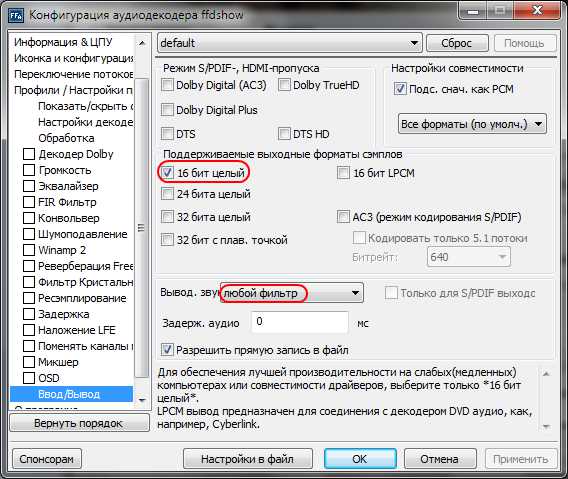
Task: Expand Все форматы (по умолч.) dropdown
Action: [472, 124]
